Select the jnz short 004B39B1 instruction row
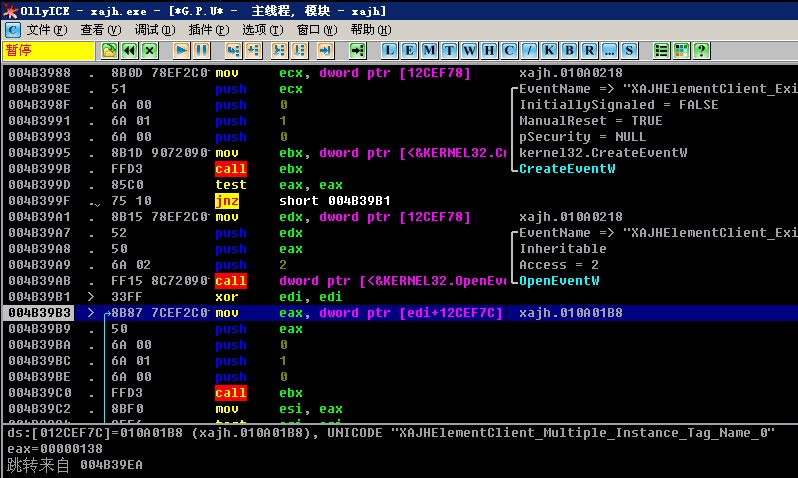798x478 pixels. (300, 201)
